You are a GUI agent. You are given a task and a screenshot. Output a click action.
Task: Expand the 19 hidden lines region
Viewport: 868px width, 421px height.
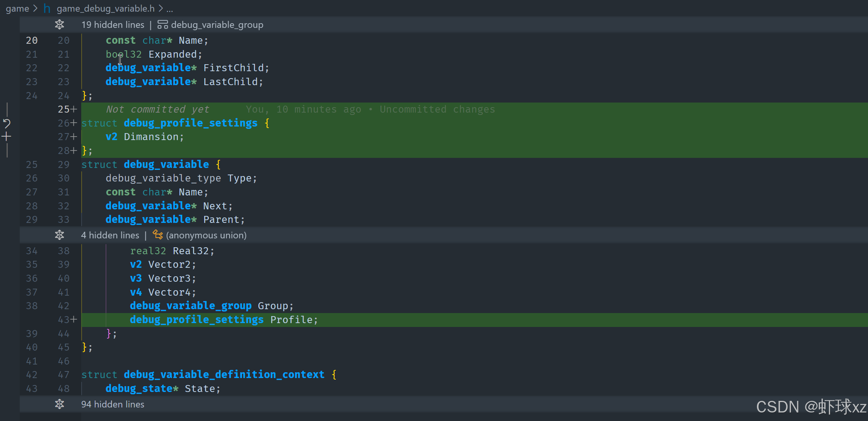pos(113,25)
